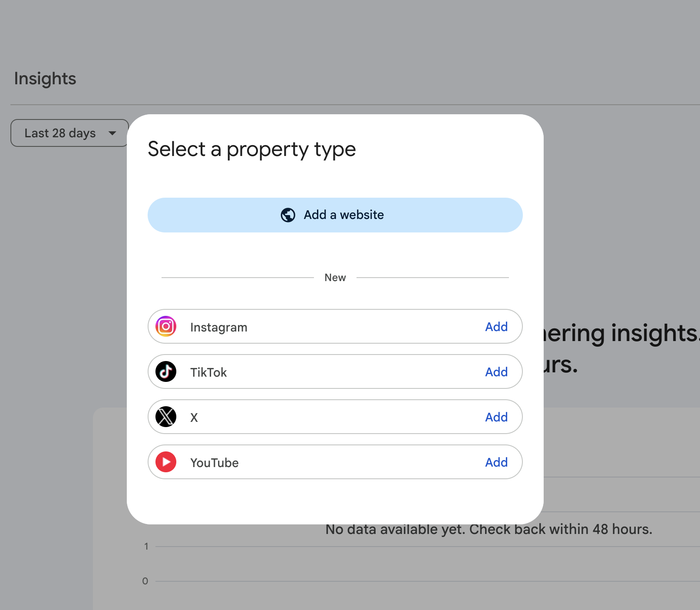Image resolution: width=700 pixels, height=610 pixels.
Task: Click the YouTube row label
Action: [x=214, y=463]
